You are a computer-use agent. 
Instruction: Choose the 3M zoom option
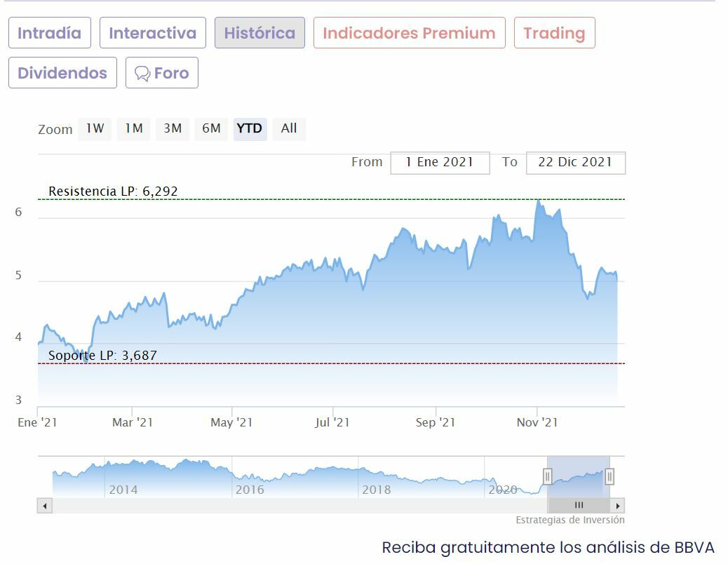click(173, 128)
